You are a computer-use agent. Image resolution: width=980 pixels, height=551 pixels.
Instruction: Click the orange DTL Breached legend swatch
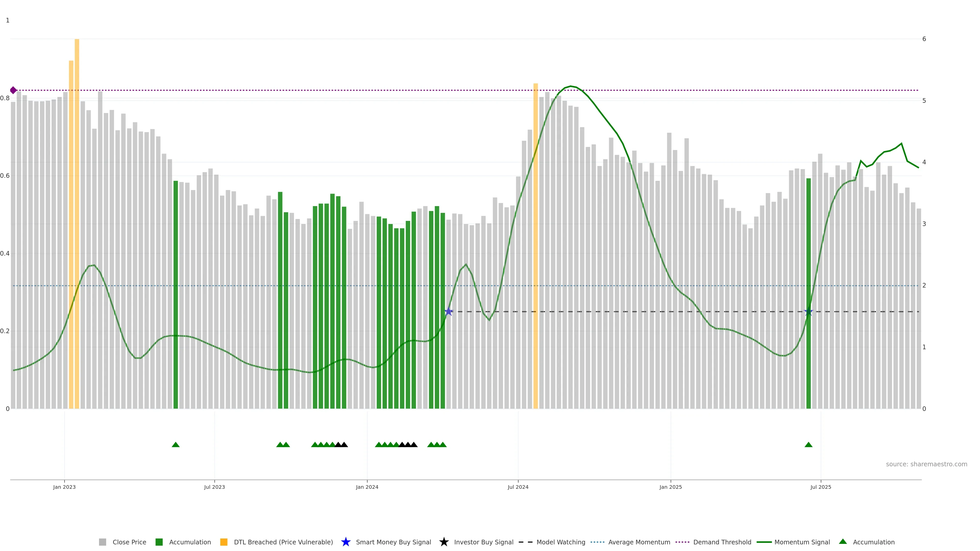click(x=224, y=542)
